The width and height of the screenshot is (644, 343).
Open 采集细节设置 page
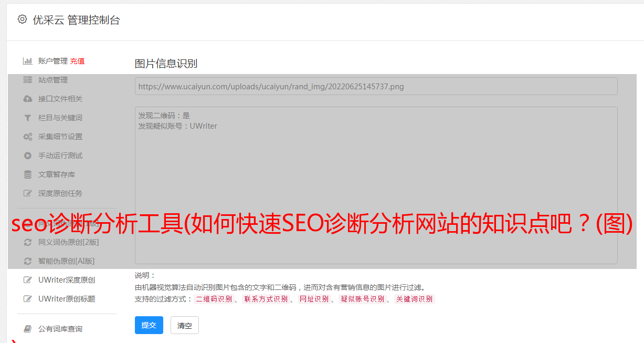[x=60, y=137]
